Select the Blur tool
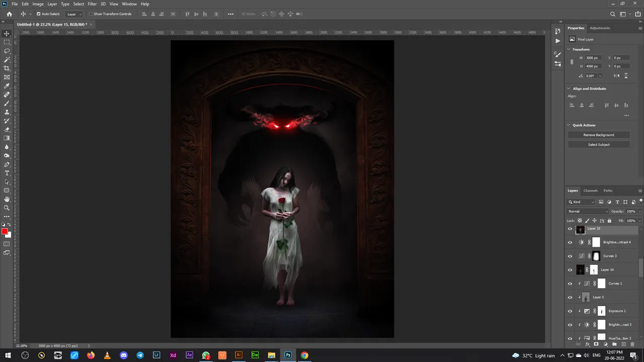Viewport: 644px width, 362px height. point(7,147)
